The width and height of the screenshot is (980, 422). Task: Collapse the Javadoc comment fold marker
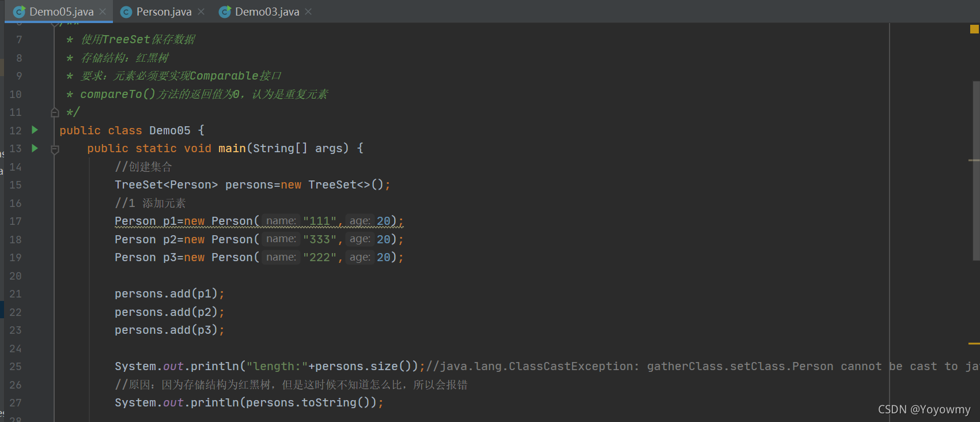pyautogui.click(x=55, y=112)
